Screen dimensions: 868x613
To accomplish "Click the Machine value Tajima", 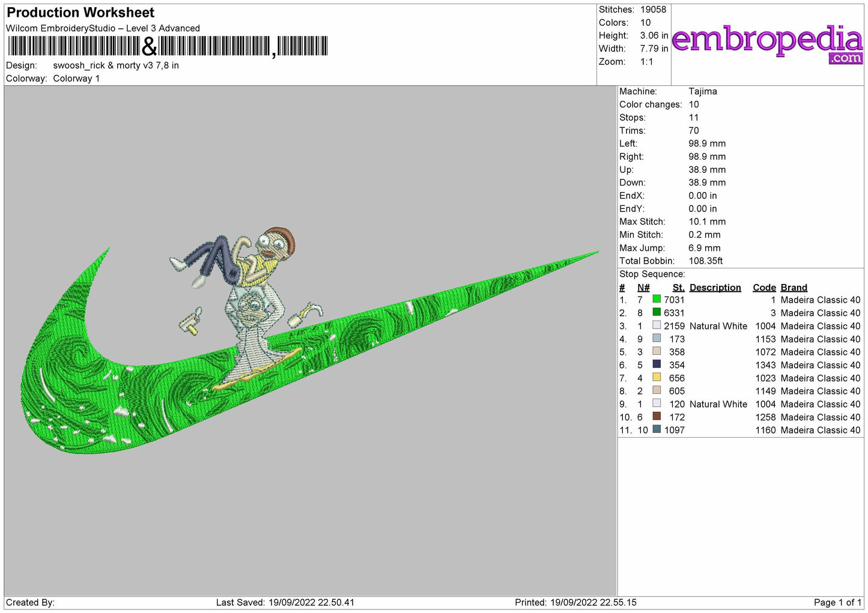I will pos(702,91).
